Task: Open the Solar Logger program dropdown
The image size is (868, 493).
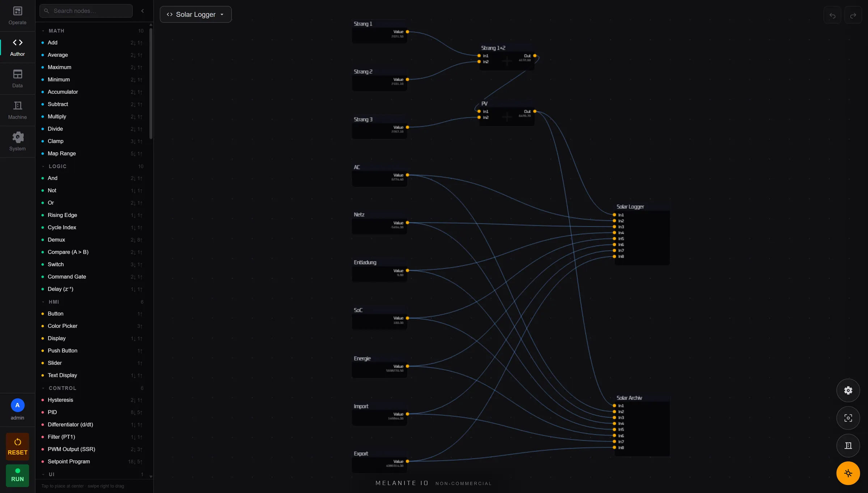Action: click(x=196, y=14)
